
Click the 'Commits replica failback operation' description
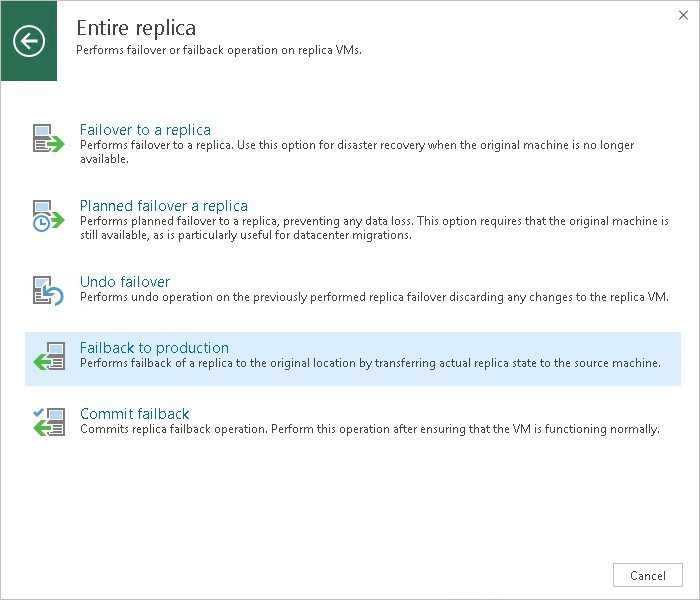click(x=369, y=430)
